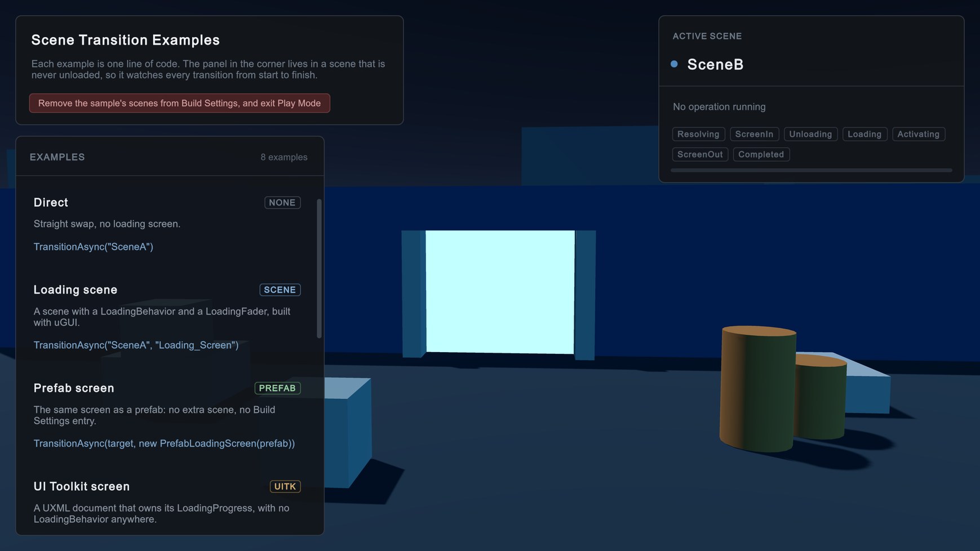Image resolution: width=980 pixels, height=551 pixels.
Task: Run TransitionAsync("SceneA", "Loading_Screen") example
Action: (x=136, y=345)
